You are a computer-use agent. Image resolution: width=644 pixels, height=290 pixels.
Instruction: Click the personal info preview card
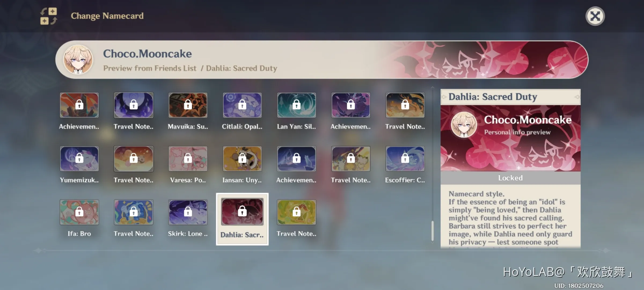[510, 138]
